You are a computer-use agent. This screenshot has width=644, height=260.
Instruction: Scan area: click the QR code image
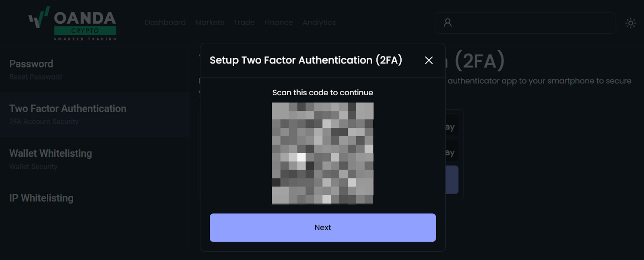322,154
